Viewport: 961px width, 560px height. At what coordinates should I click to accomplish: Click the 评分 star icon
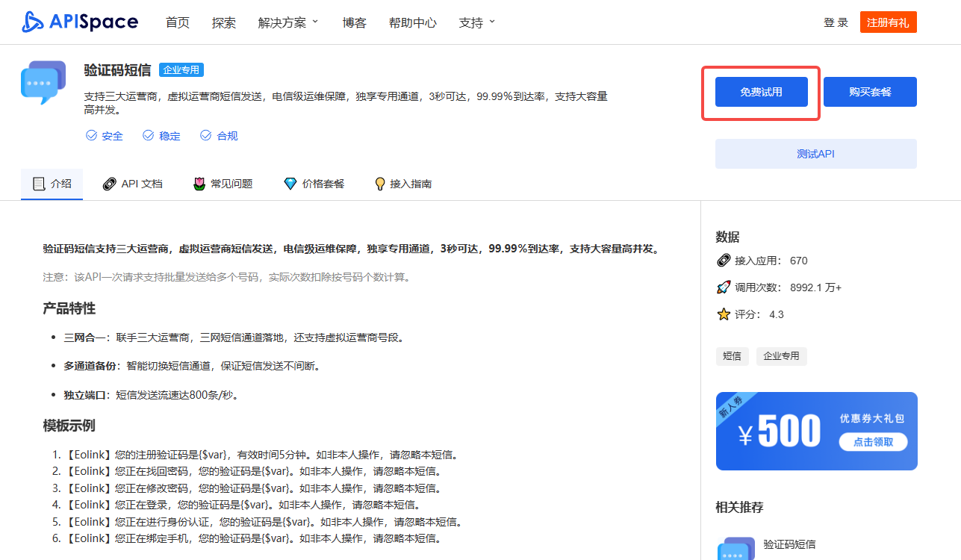(723, 314)
